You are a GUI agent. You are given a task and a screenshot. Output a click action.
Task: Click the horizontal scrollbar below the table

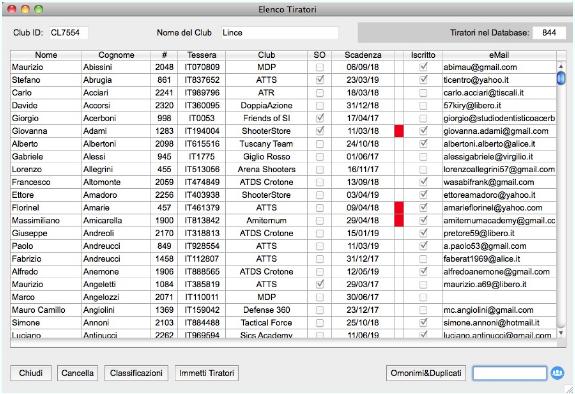(284, 343)
